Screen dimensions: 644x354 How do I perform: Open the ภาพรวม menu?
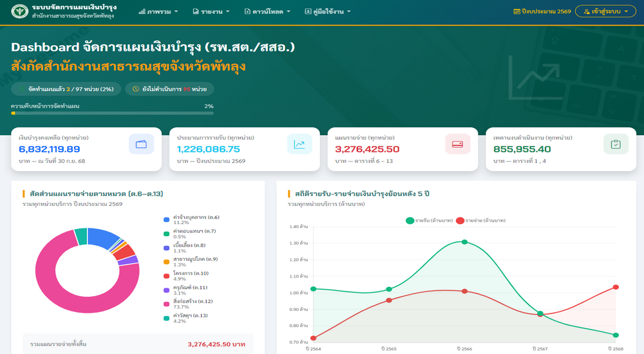[158, 12]
